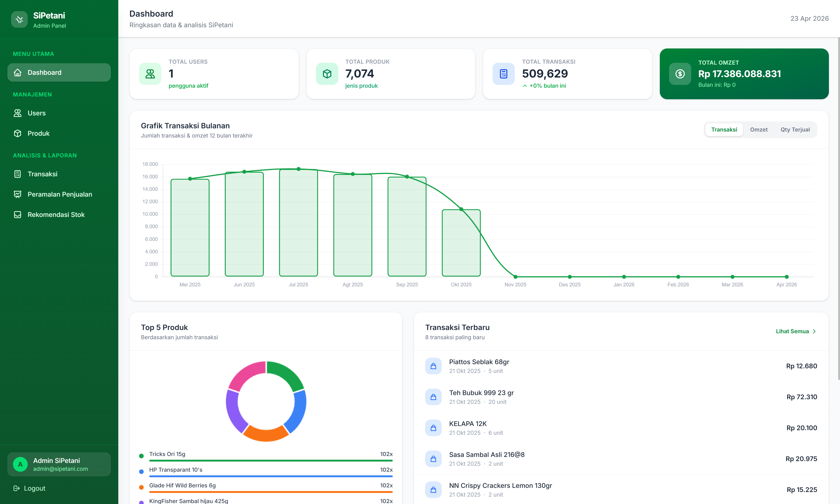Click the Produk box icon in sidebar
840x504 pixels.
point(18,133)
